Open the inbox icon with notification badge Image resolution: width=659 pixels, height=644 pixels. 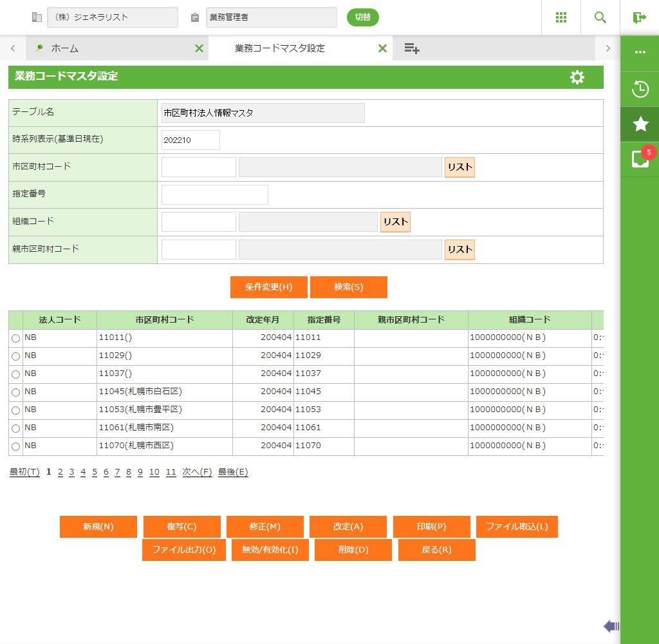point(640,159)
